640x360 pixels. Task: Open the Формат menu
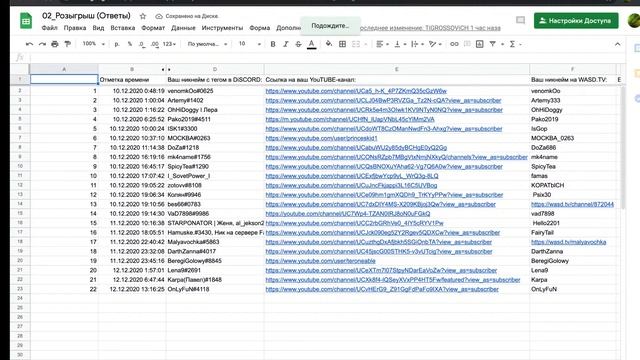pyautogui.click(x=153, y=28)
